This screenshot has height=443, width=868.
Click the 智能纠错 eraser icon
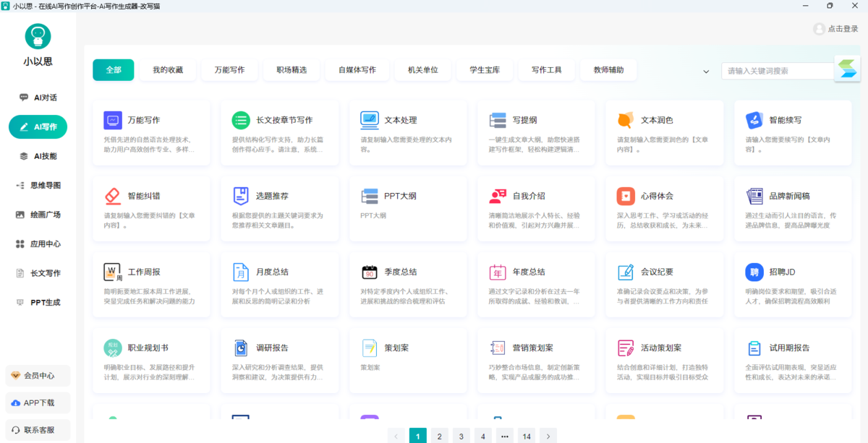coord(112,196)
